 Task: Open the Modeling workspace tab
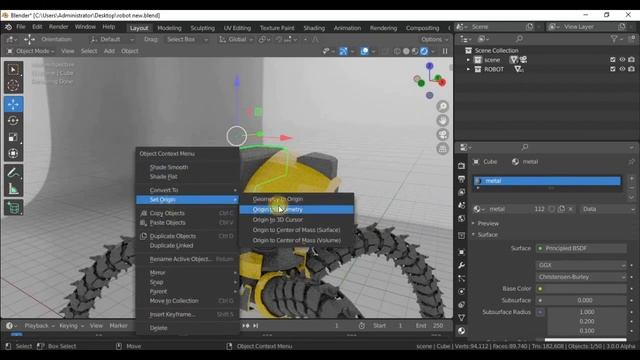(x=169, y=28)
